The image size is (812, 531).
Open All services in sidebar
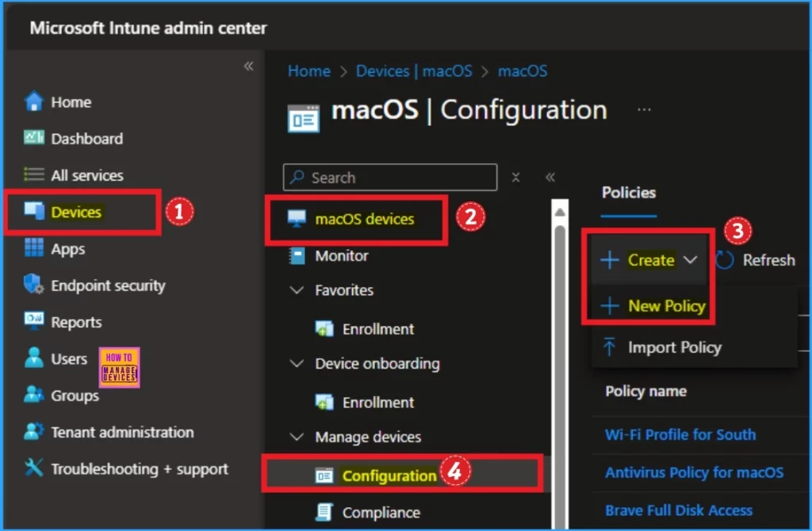point(87,175)
